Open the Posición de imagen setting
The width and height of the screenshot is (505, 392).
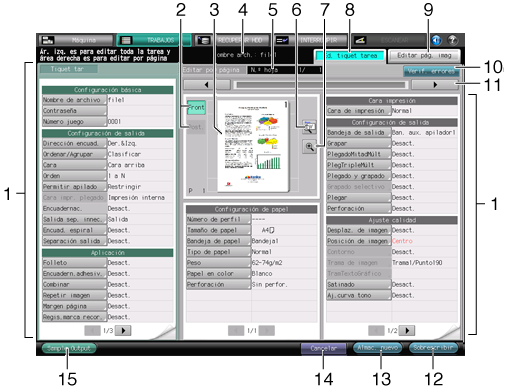359,241
